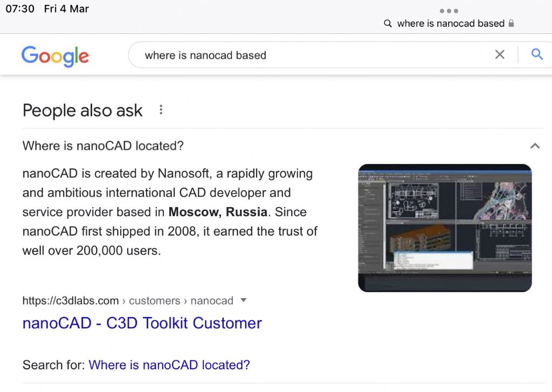Viewport: 552px width, 392px height.
Task: Click the blue magnifier search button
Action: (537, 54)
